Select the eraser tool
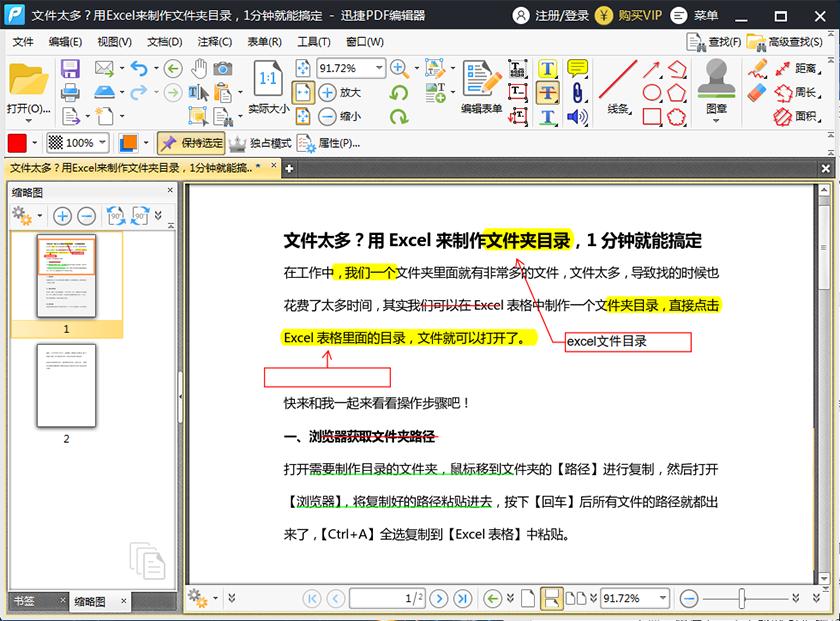 [755, 91]
